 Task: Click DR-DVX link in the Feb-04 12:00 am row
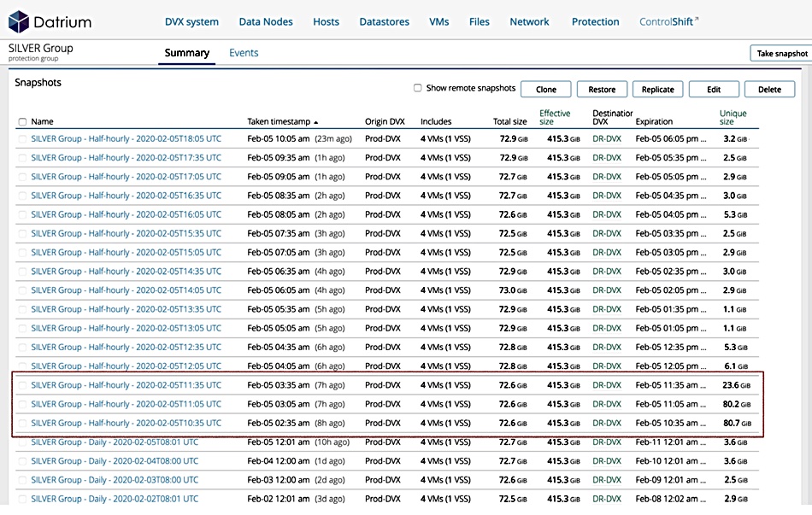[606, 461]
